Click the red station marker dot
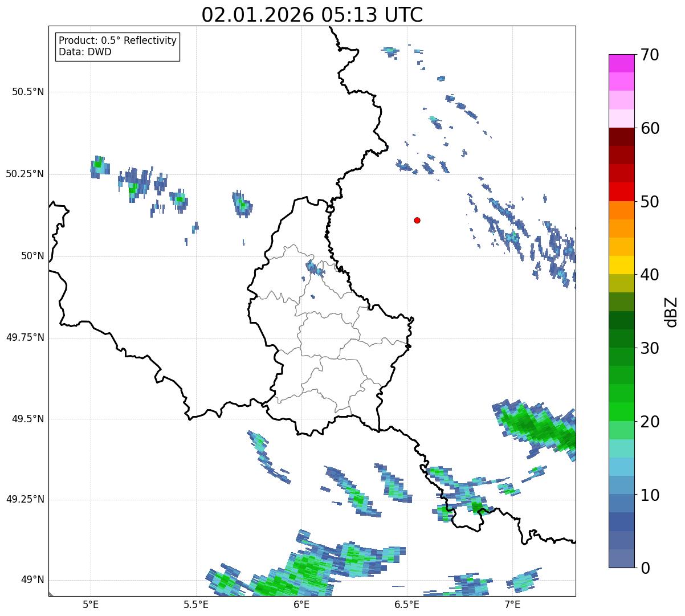Image resolution: width=685 pixels, height=616 pixels. pyautogui.click(x=417, y=220)
